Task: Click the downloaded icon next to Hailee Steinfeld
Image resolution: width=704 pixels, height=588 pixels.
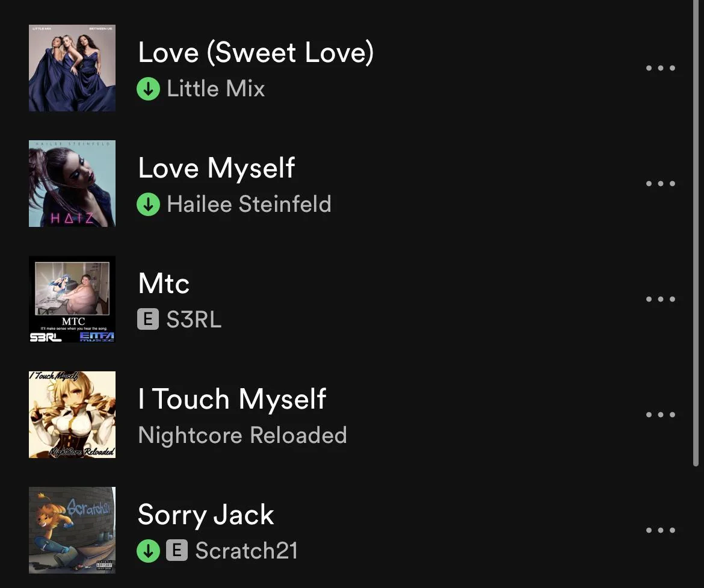Action: tap(148, 204)
